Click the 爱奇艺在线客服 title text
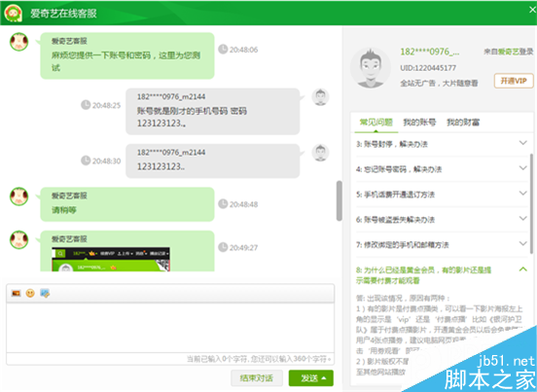The height and width of the screenshot is (392, 537). tap(63, 14)
